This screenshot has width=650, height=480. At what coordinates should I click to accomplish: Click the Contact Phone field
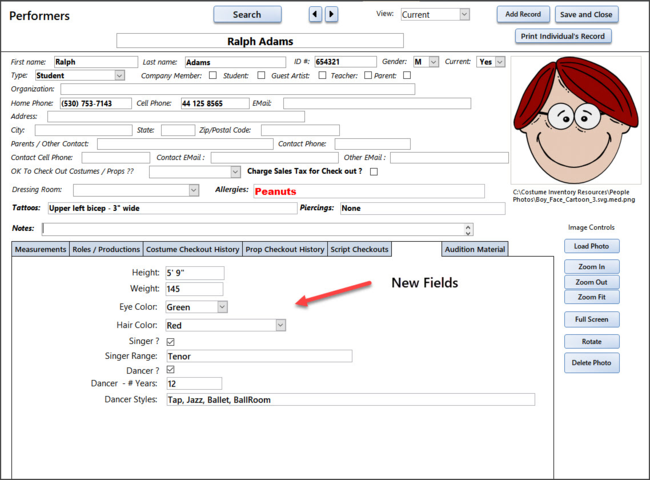[x=373, y=144]
